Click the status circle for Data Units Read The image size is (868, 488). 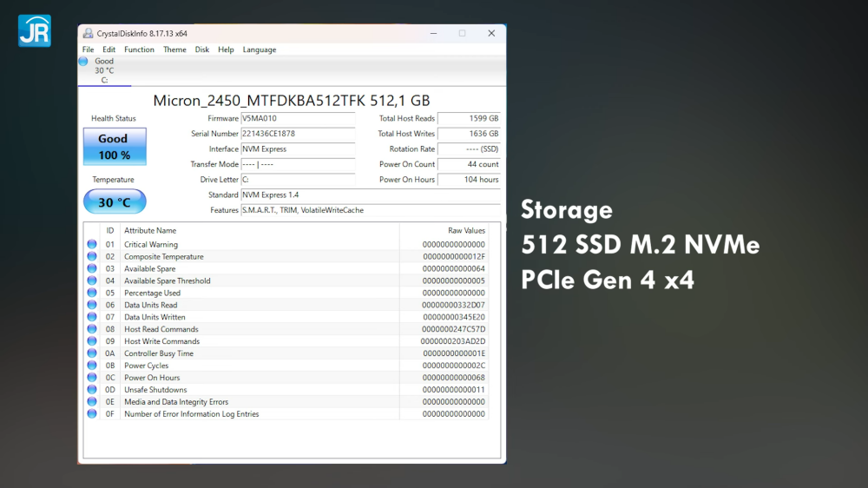[x=92, y=305]
